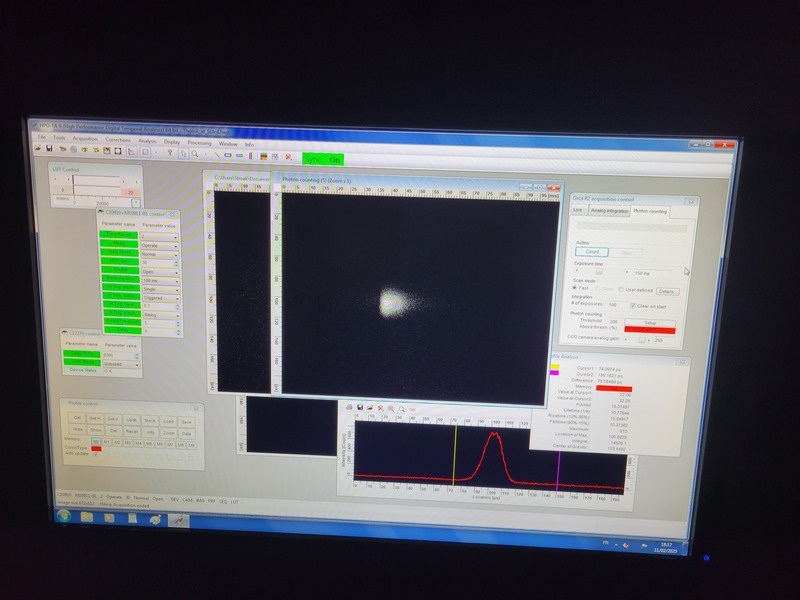Select the M1 memory slot in Profile control
The width and height of the screenshot is (800, 600).
pyautogui.click(x=107, y=441)
